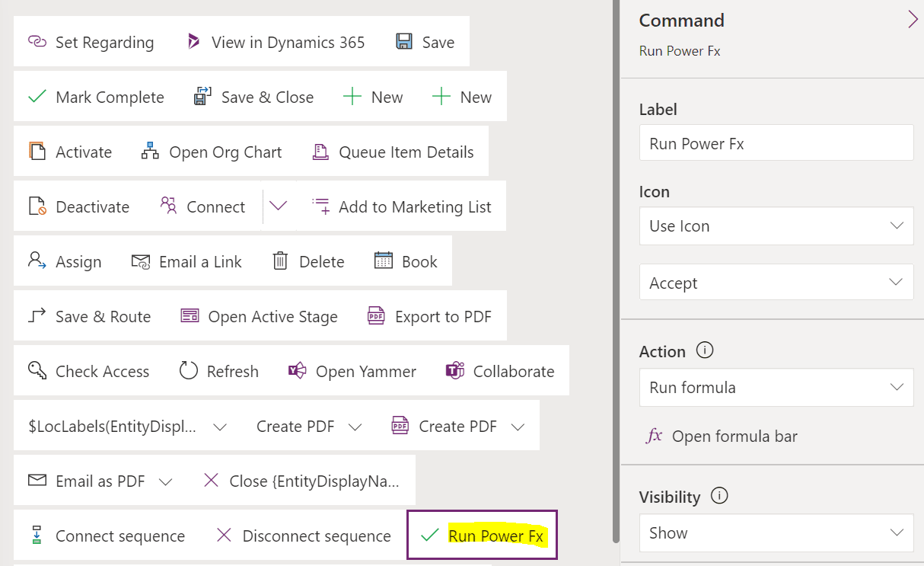Open the Run formula action dropdown
924x566 pixels.
click(x=776, y=387)
